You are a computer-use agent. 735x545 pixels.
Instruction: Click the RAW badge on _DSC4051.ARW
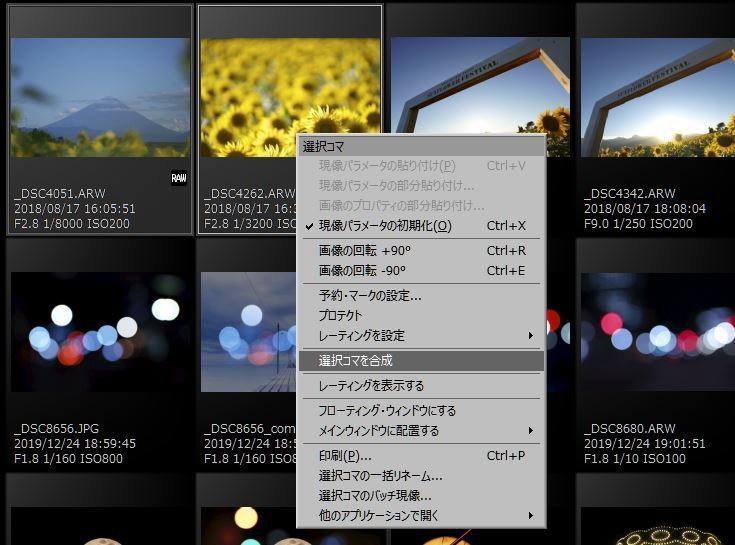[x=179, y=178]
